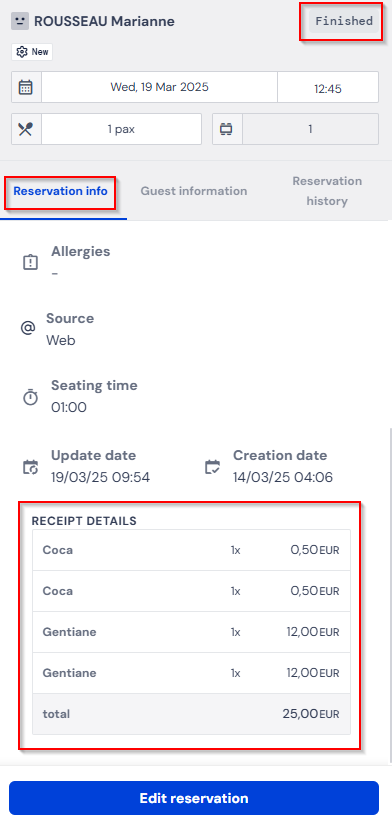Open the Reservation history tab
The height and width of the screenshot is (824, 392).
(x=327, y=191)
